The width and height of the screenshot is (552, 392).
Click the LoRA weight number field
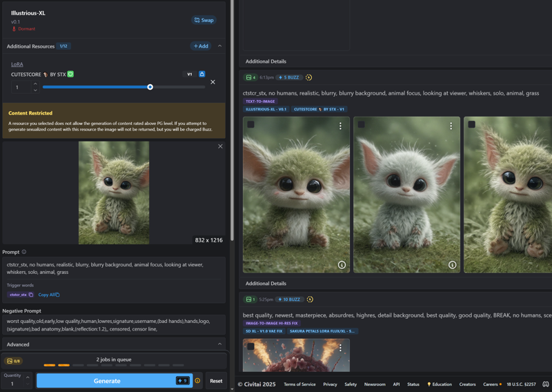(21, 88)
